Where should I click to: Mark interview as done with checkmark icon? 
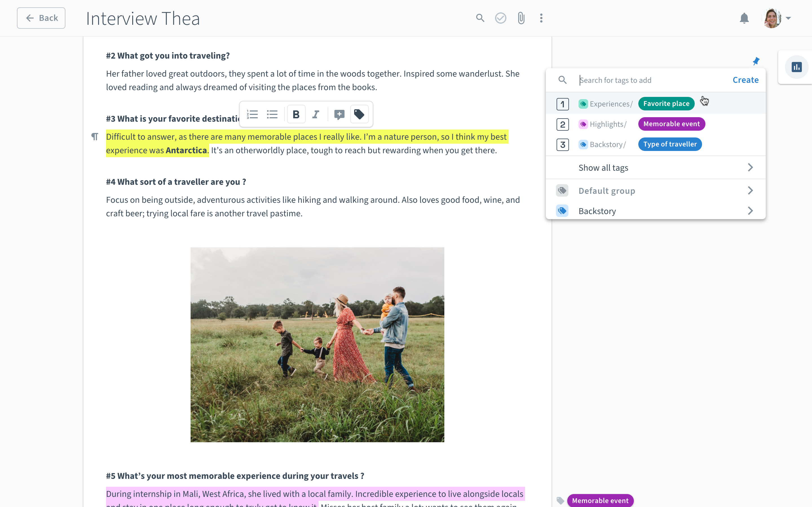pos(500,18)
